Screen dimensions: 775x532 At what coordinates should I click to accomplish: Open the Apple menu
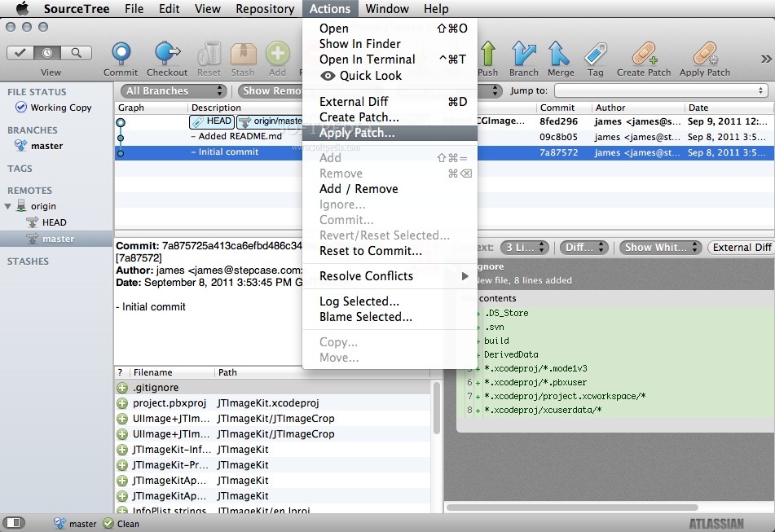[23, 8]
